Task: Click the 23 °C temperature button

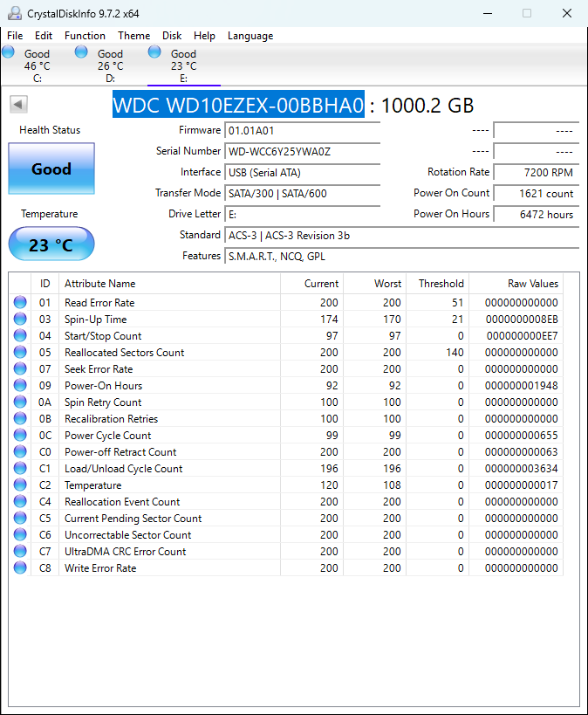Action: click(x=51, y=244)
